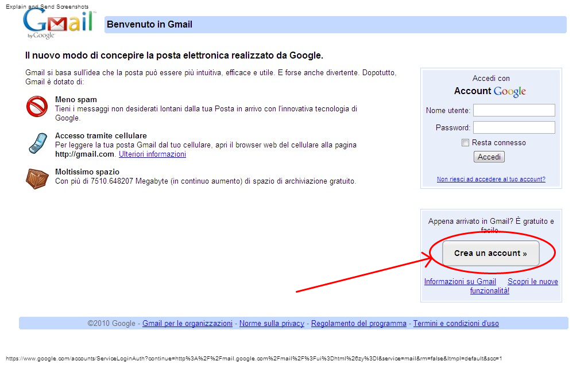
Task: Open the Ulteriori informazioni link
Action: coord(152,154)
